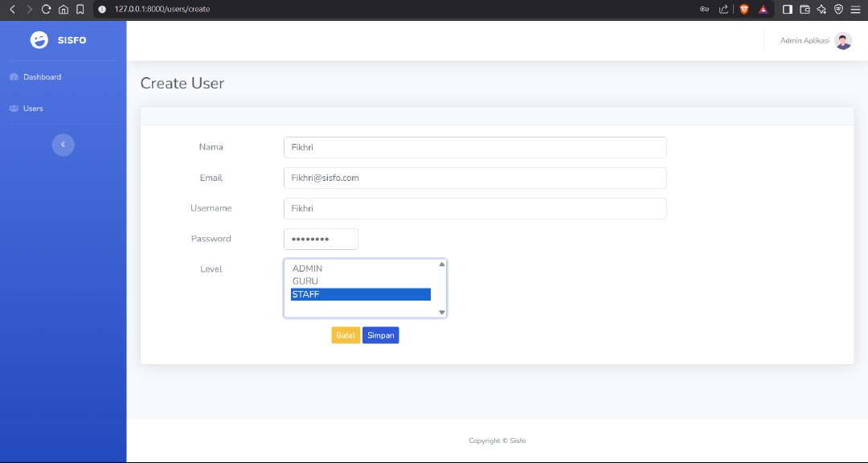This screenshot has height=463, width=868.
Task: Click the share page arrow icon
Action: [723, 9]
